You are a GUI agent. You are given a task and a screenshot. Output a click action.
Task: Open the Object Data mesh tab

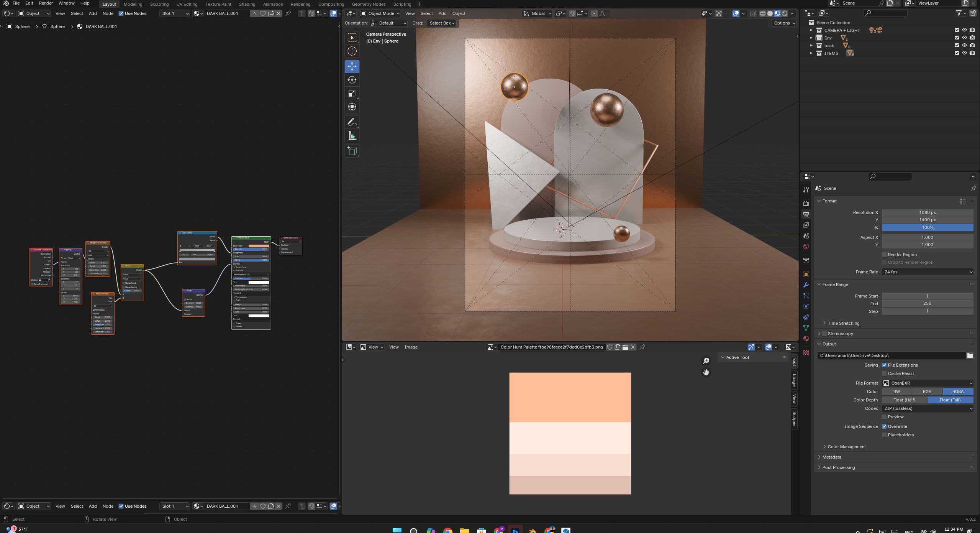coord(806,328)
